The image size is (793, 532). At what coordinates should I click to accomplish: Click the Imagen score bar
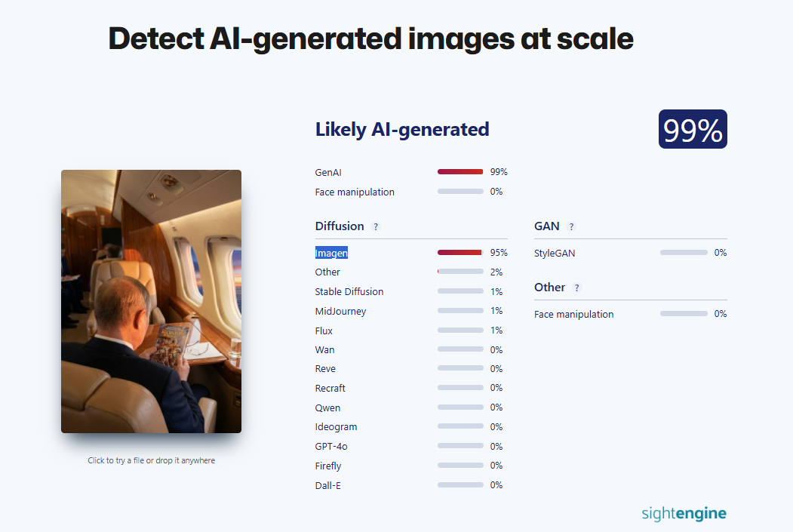(x=460, y=253)
